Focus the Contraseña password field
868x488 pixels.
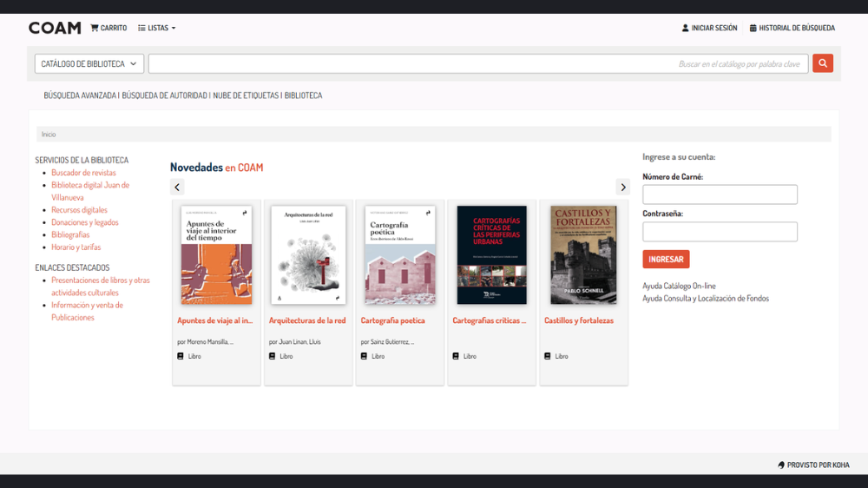[x=720, y=232]
